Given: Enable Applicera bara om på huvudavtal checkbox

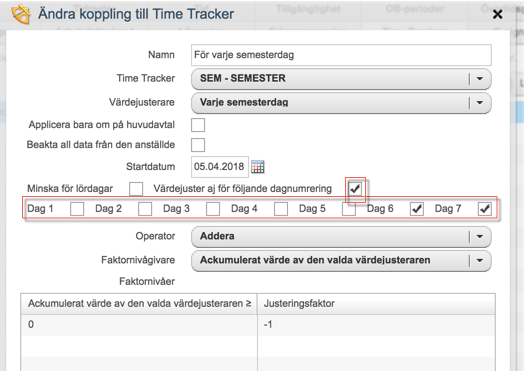Looking at the screenshot, I should 198,125.
